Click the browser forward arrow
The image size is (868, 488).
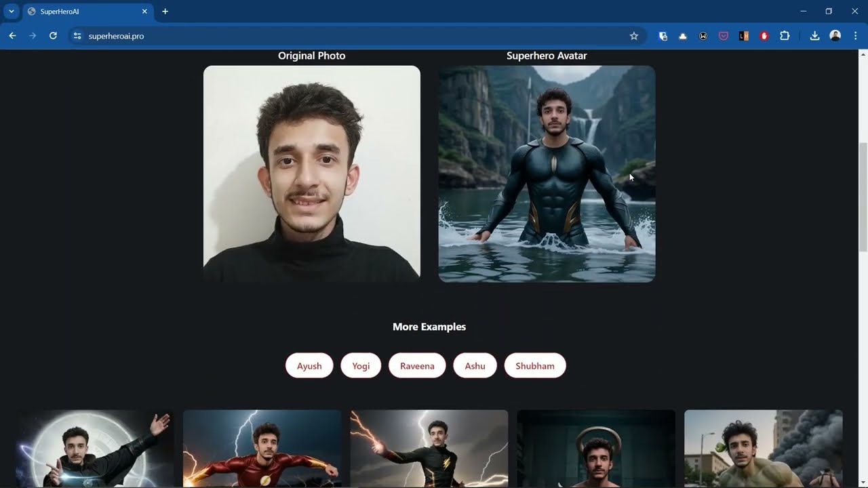(x=33, y=36)
